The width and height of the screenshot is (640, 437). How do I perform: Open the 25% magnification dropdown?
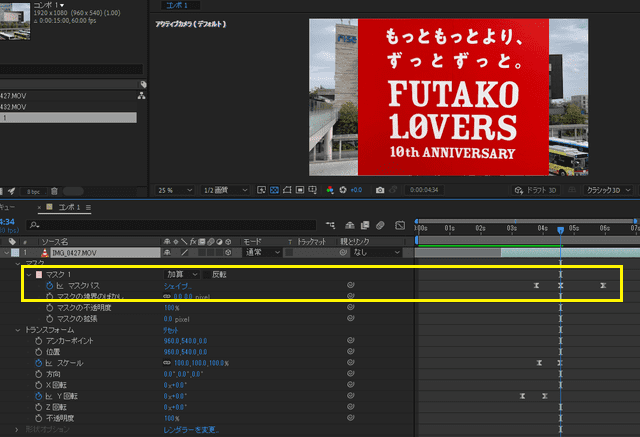coord(175,190)
